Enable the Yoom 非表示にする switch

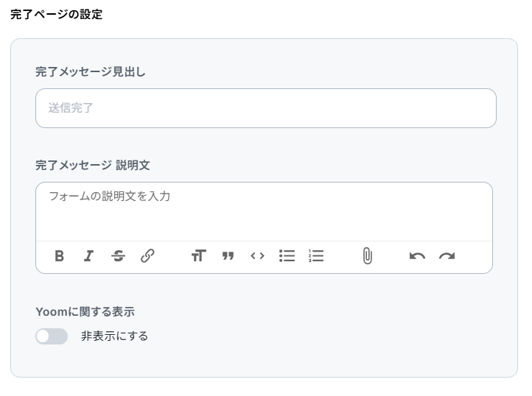pyautogui.click(x=52, y=336)
